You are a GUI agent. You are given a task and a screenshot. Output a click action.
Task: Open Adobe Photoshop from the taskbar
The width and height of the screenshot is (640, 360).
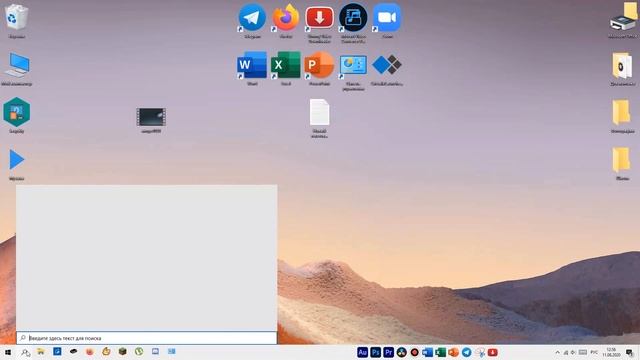(x=376, y=352)
